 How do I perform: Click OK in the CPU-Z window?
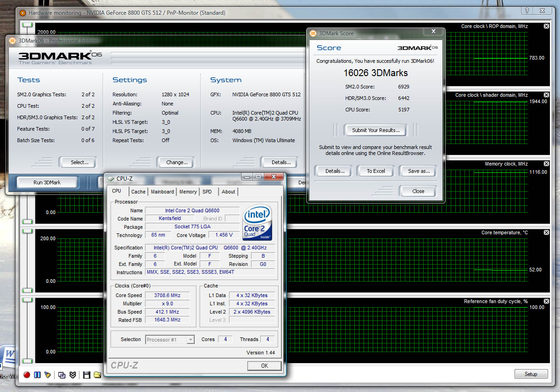point(264,366)
